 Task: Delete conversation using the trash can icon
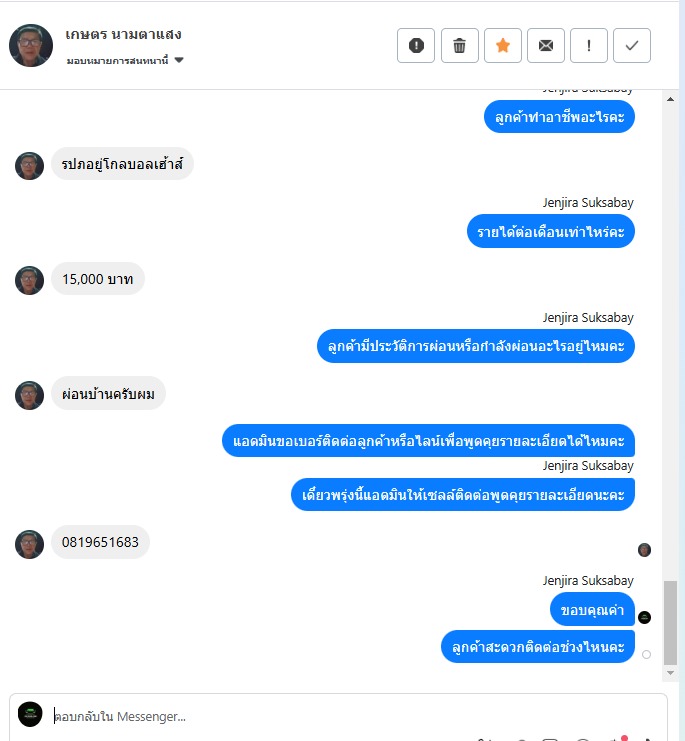coord(460,45)
